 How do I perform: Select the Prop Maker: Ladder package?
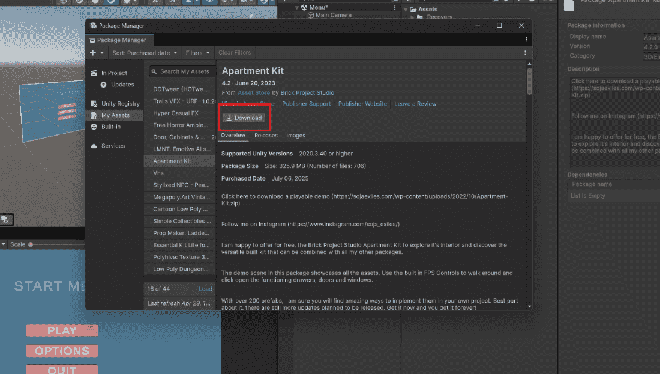pyautogui.click(x=180, y=233)
